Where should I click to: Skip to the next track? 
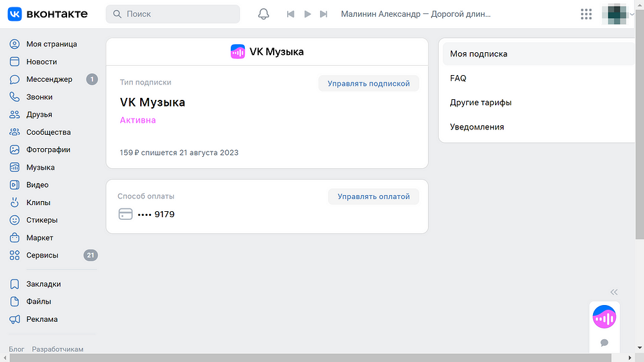pos(324,14)
